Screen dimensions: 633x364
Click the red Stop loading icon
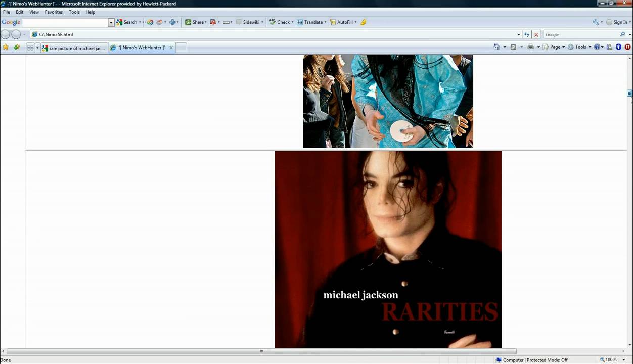pyautogui.click(x=536, y=34)
